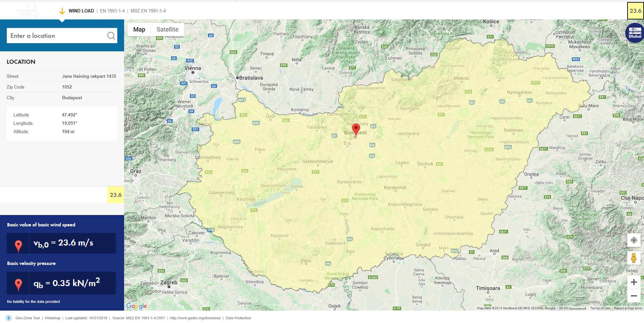Viewport: 644px width, 323px height.
Task: Click the search magnifier icon
Action: coord(111,36)
